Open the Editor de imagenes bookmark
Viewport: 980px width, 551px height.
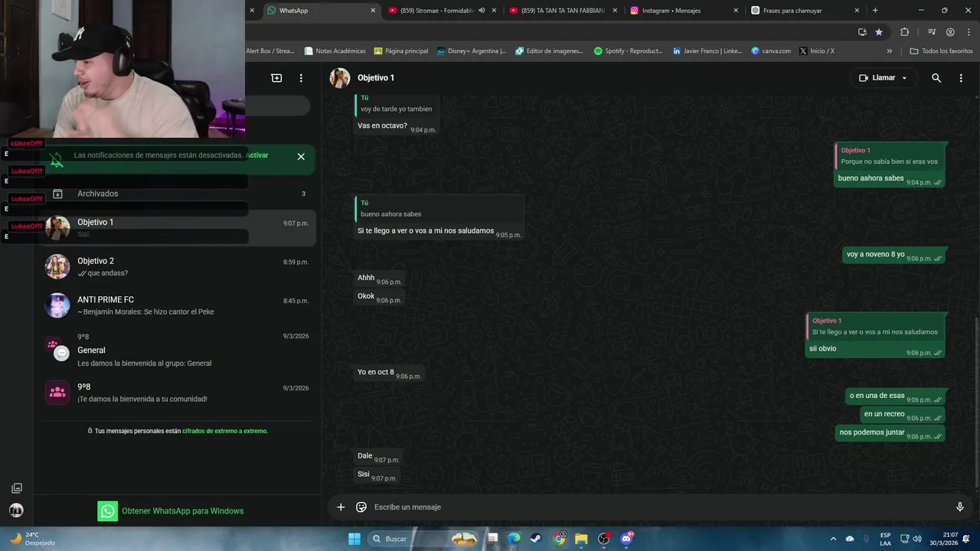(549, 51)
